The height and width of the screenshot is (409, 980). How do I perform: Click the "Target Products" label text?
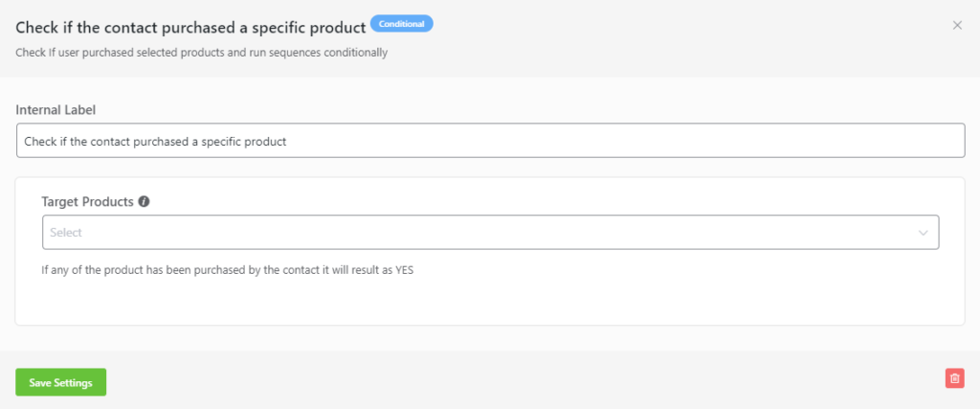pyautogui.click(x=87, y=202)
